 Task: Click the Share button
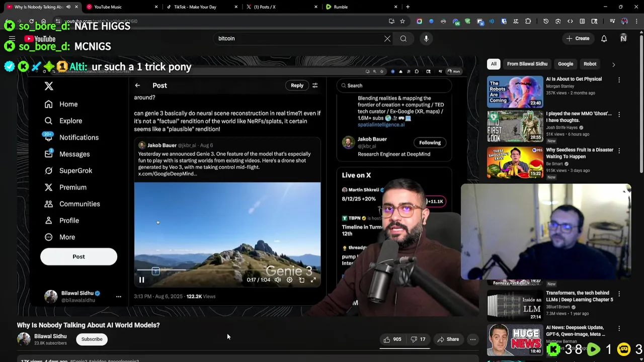(x=448, y=339)
